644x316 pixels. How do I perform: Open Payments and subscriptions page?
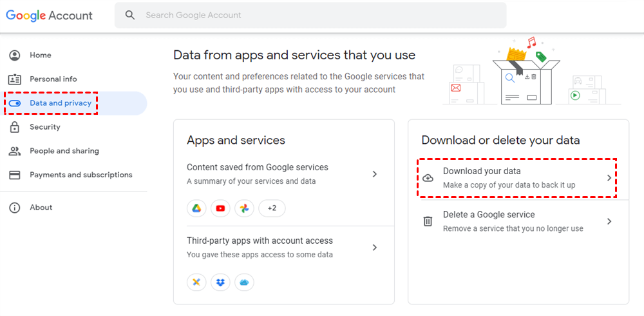[80, 175]
